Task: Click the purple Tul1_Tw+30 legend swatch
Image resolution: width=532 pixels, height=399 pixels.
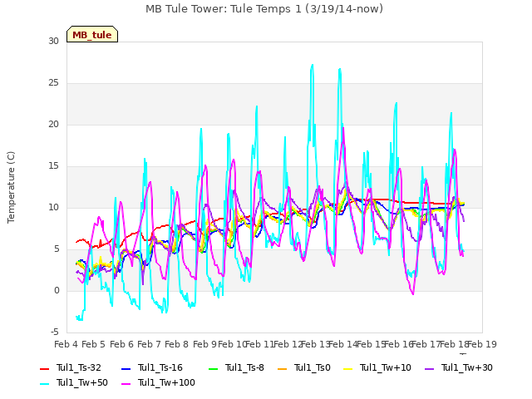Action: click(x=430, y=369)
